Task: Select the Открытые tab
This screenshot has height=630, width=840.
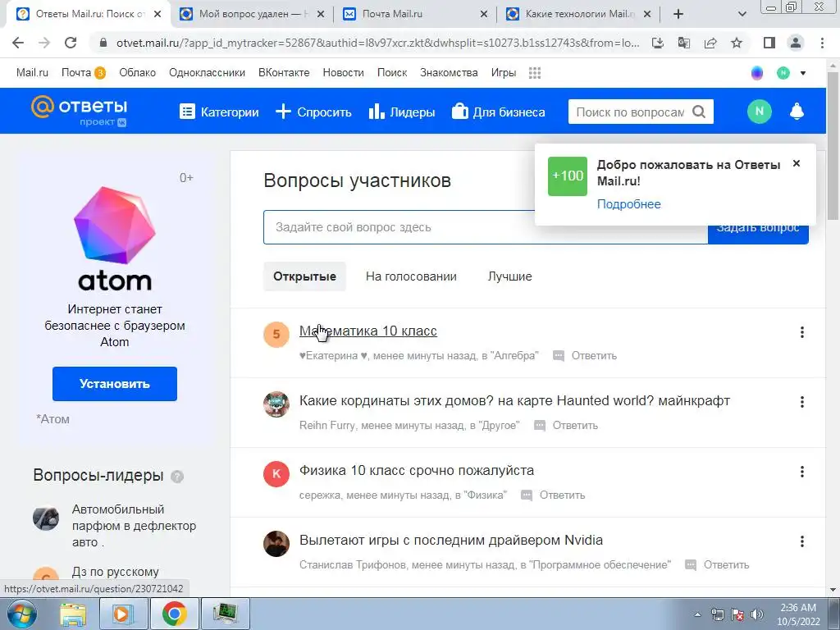Action: (305, 276)
